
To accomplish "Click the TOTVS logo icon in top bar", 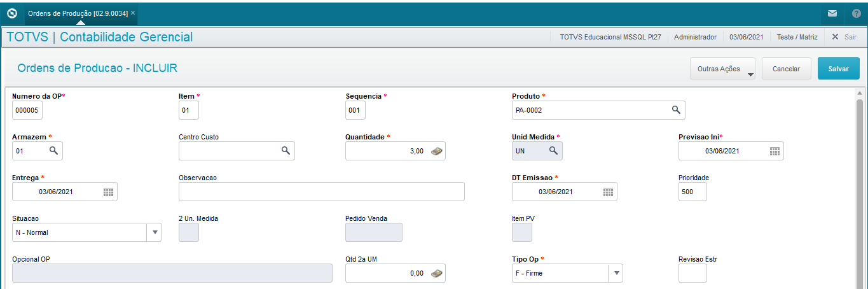I will pos(11,13).
